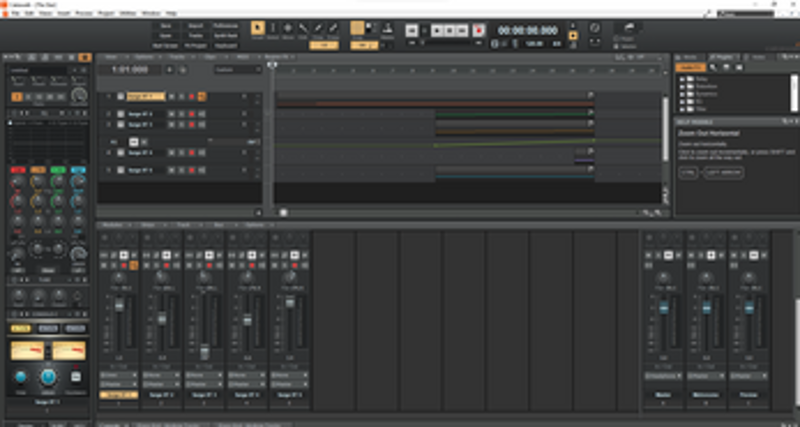
Task: Arm track 5 for recording
Action: 192,170
